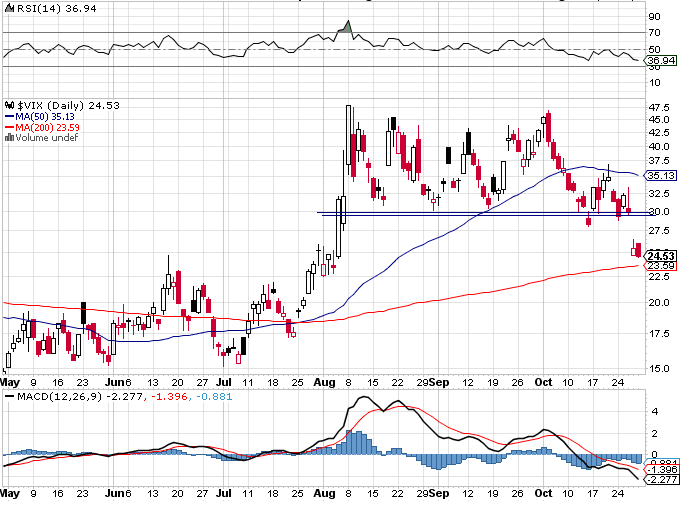Select the RSI(14) 36.94 label
This screenshot has width=685, height=506.
point(57,8)
